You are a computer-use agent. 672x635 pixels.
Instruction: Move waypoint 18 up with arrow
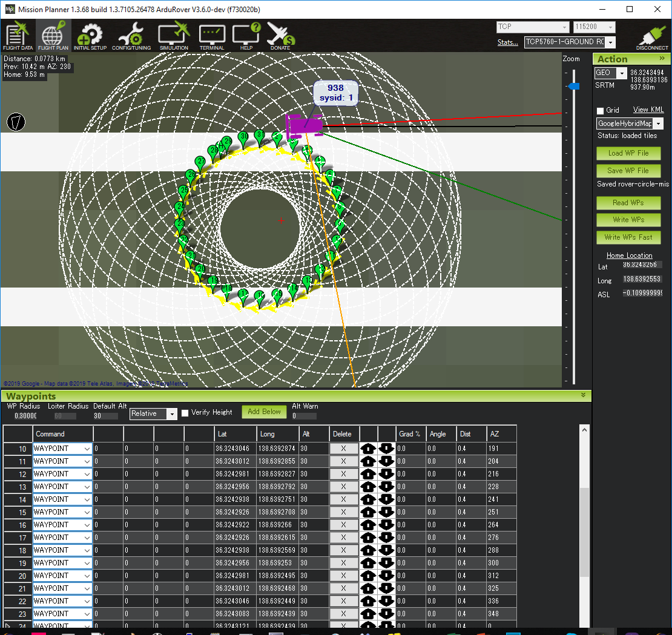pyautogui.click(x=367, y=550)
